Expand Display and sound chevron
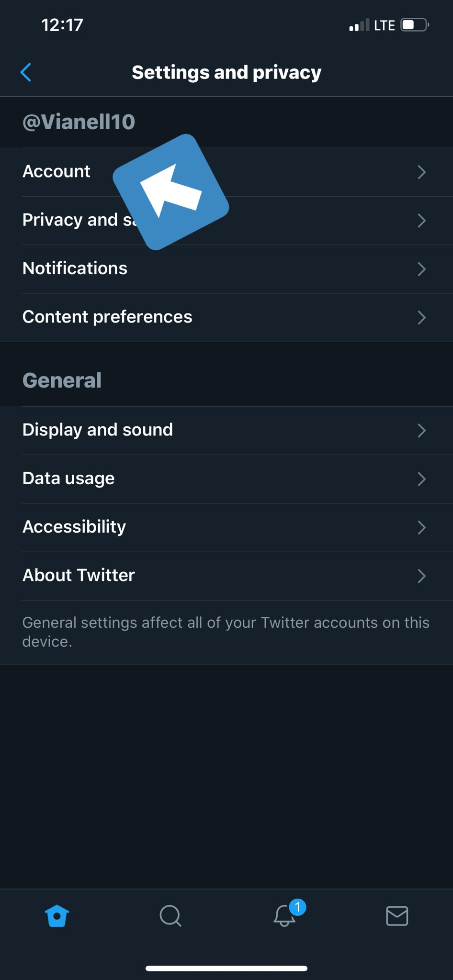 point(421,431)
